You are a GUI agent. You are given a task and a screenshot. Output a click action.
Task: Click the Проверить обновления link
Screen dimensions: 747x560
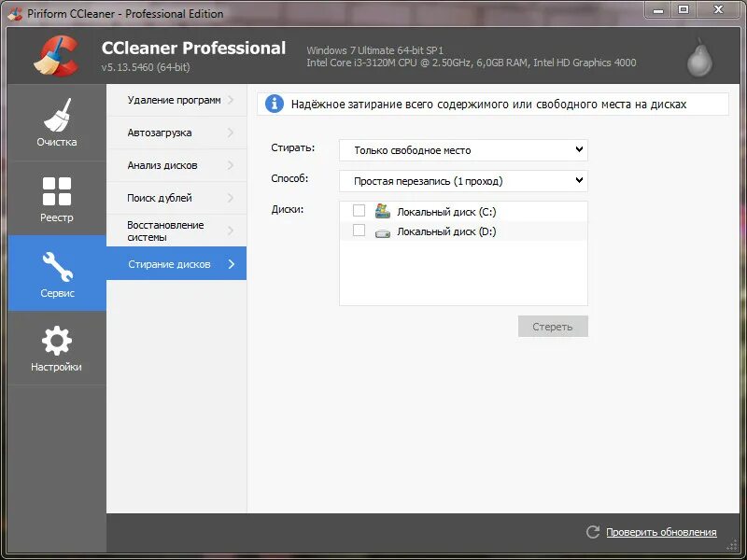point(661,532)
